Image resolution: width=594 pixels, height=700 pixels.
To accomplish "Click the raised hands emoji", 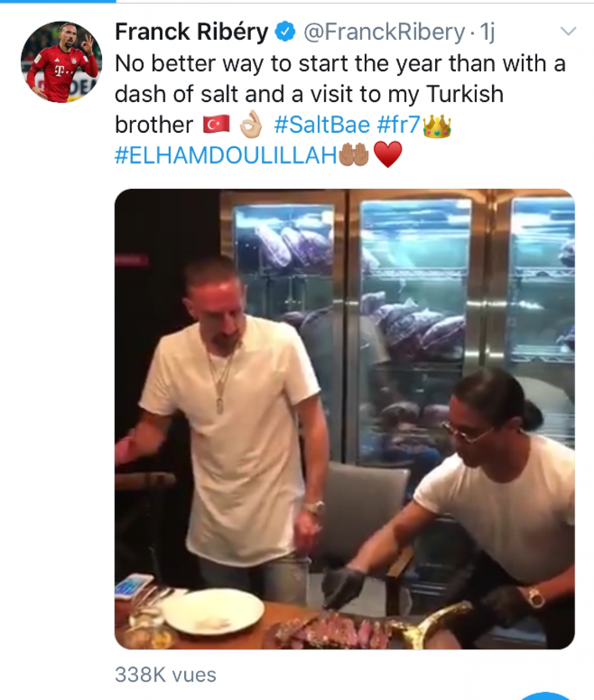I will pos(354,155).
